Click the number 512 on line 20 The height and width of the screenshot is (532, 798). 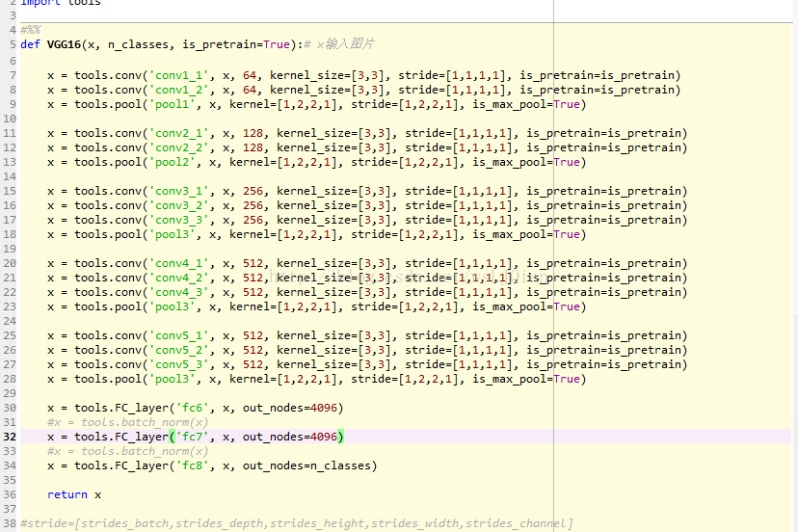tap(253, 263)
